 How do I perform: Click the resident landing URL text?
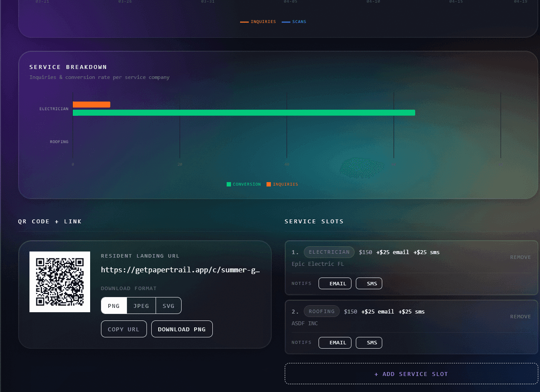tap(180, 270)
